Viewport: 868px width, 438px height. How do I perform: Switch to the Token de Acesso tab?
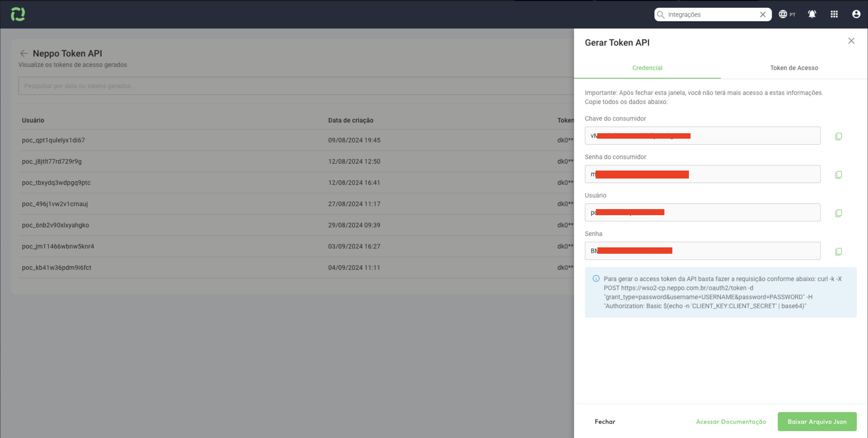[794, 68]
